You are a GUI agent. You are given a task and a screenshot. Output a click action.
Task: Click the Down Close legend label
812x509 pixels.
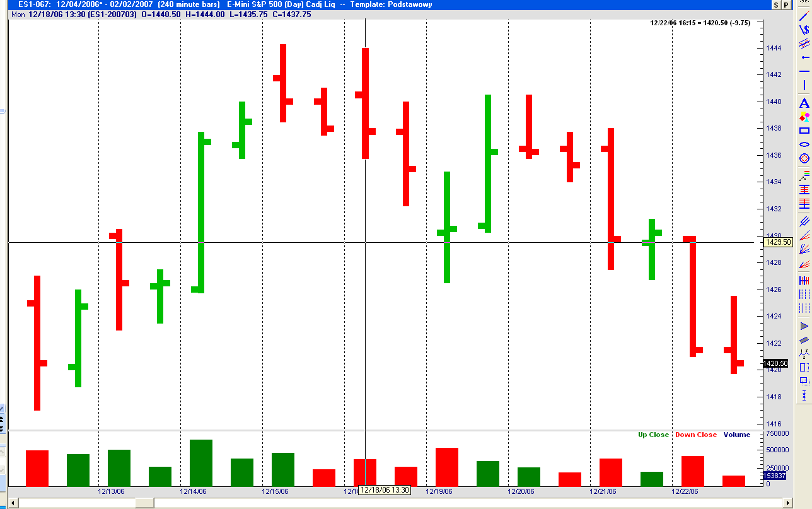tap(696, 435)
